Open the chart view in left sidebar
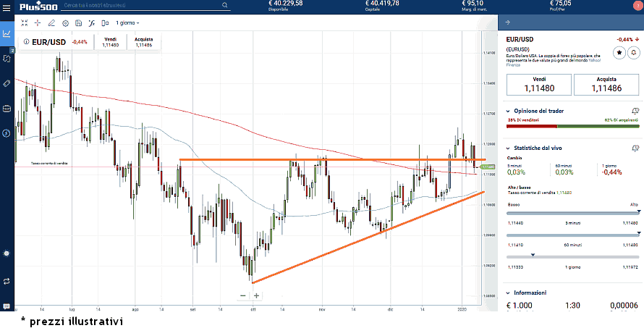Viewport: 644px width, 336px height. [7, 33]
